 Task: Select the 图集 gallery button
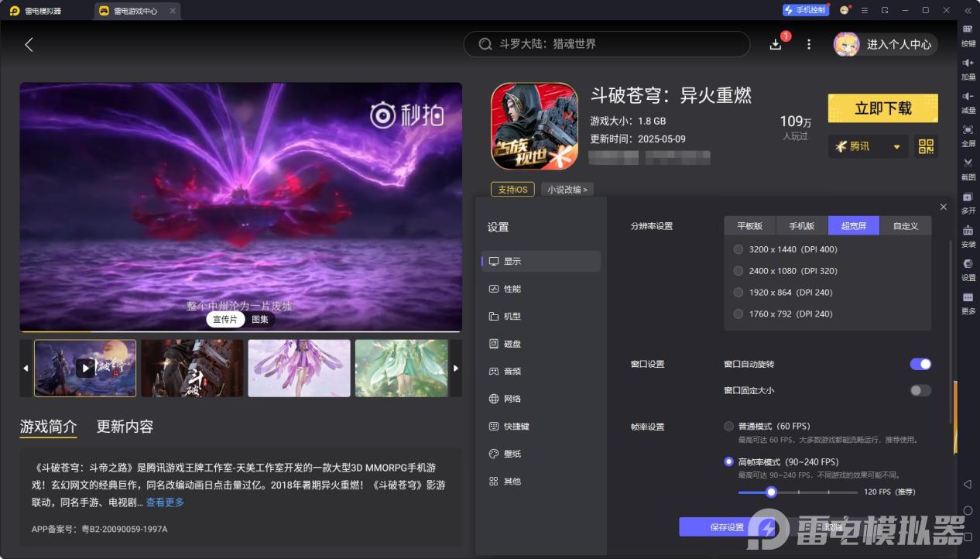260,319
